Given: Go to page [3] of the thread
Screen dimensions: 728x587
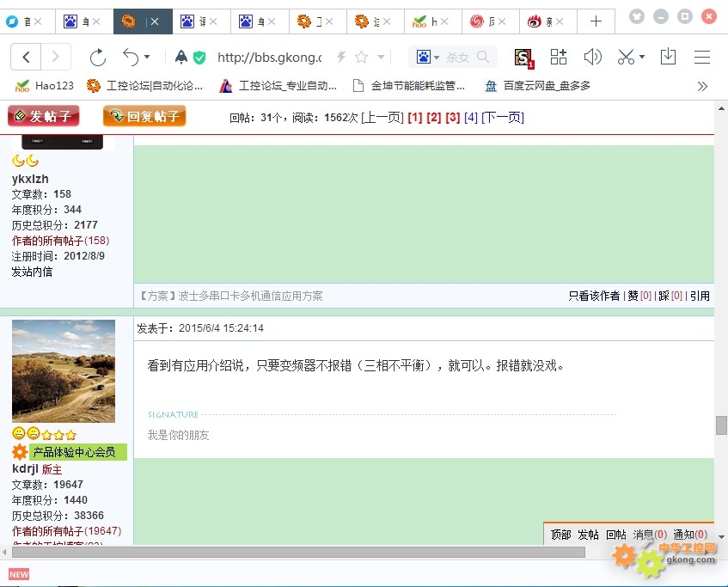Looking at the screenshot, I should tap(453, 118).
